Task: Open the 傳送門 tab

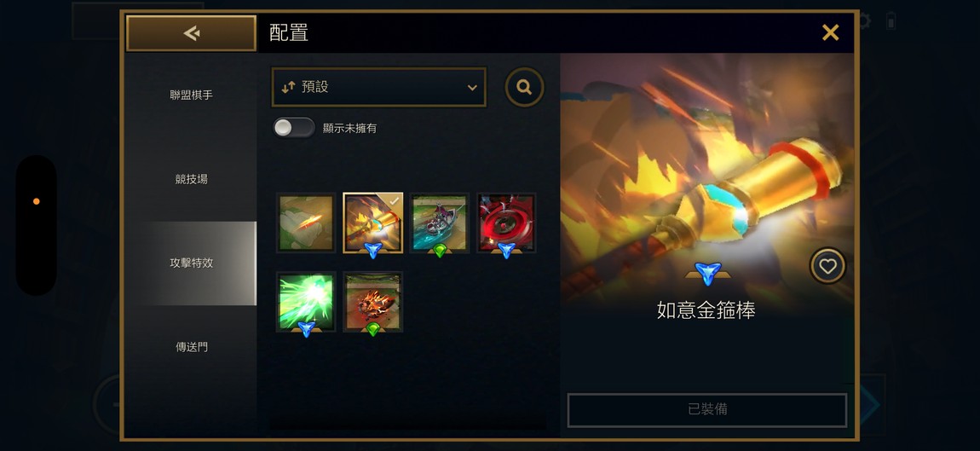Action: pyautogui.click(x=191, y=346)
